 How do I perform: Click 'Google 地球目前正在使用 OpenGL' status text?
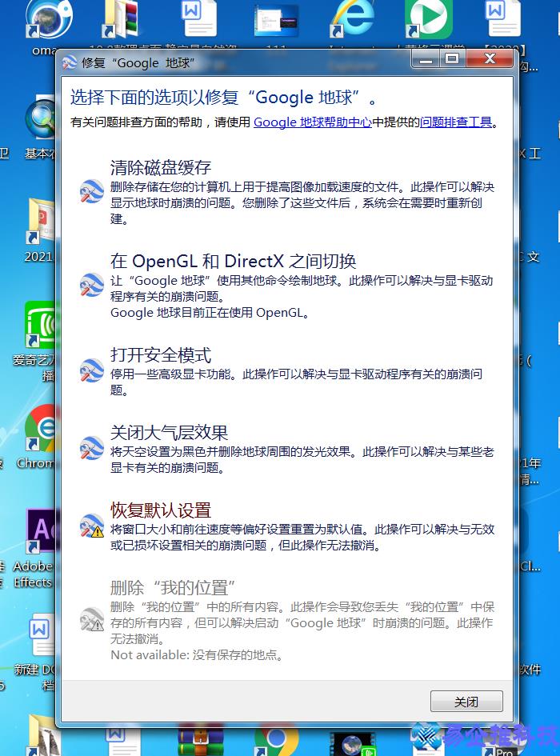(210, 313)
